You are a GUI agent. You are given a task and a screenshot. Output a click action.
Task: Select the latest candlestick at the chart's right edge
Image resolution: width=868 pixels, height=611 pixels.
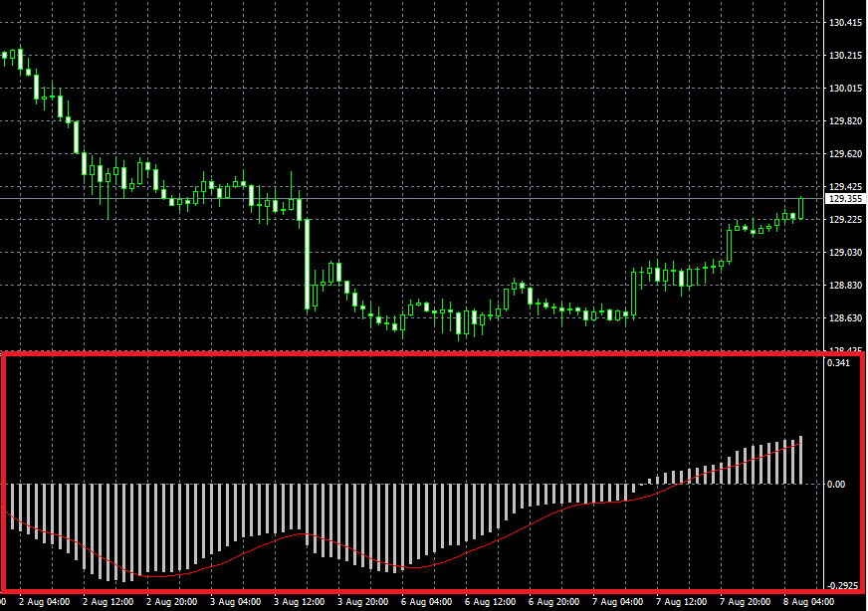tap(801, 208)
